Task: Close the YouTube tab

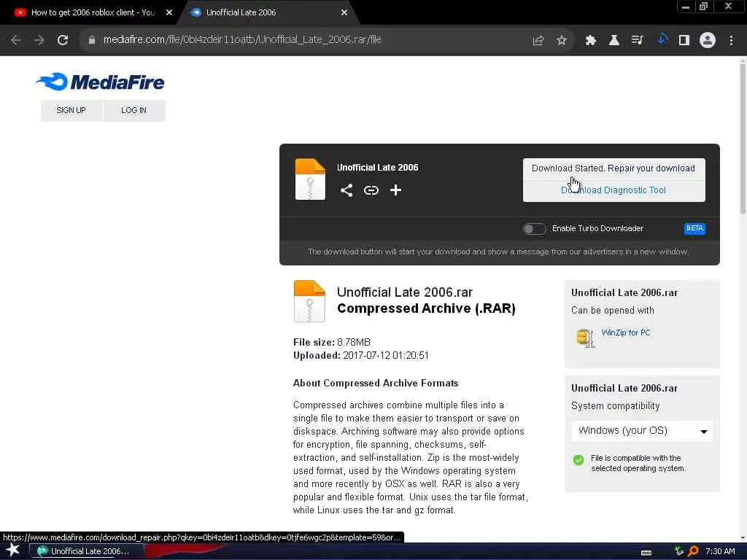Action: (169, 12)
